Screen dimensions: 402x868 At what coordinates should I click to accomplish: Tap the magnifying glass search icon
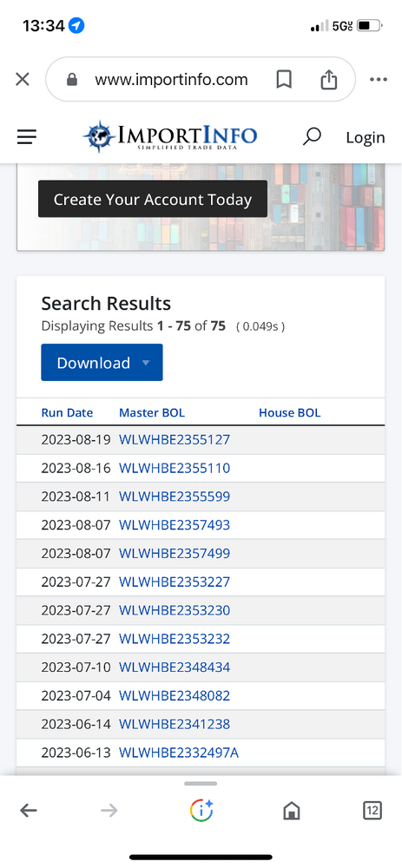pos(312,136)
